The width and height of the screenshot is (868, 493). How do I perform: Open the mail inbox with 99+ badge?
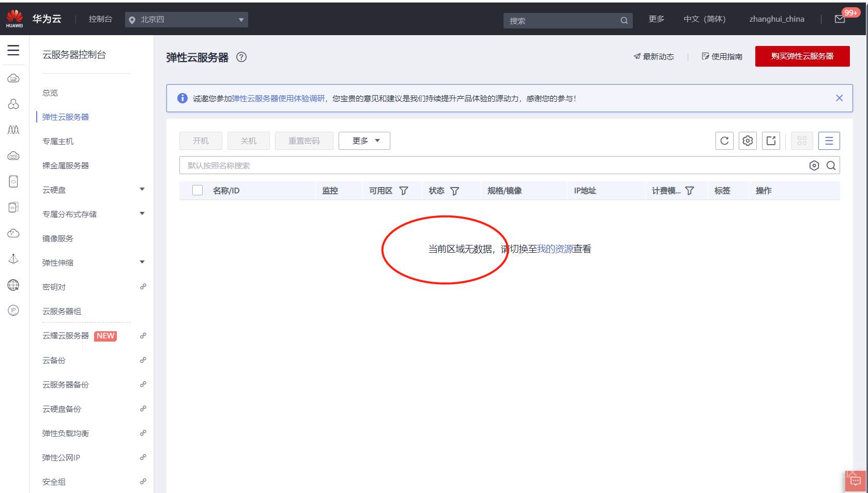click(840, 19)
